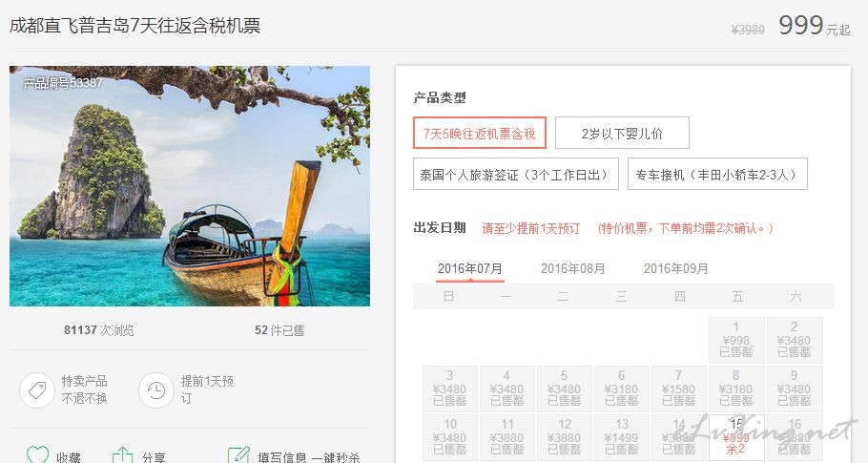Screen dimensions: 868x463
Task: Pick July 15 with ¥999 remaining 2
Action: (x=736, y=437)
